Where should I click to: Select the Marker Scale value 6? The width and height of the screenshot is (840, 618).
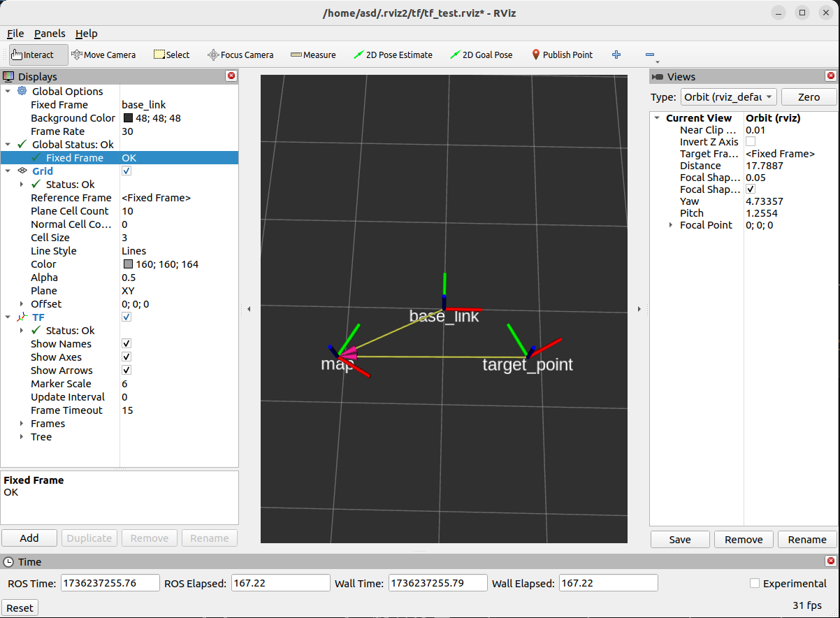click(x=124, y=383)
